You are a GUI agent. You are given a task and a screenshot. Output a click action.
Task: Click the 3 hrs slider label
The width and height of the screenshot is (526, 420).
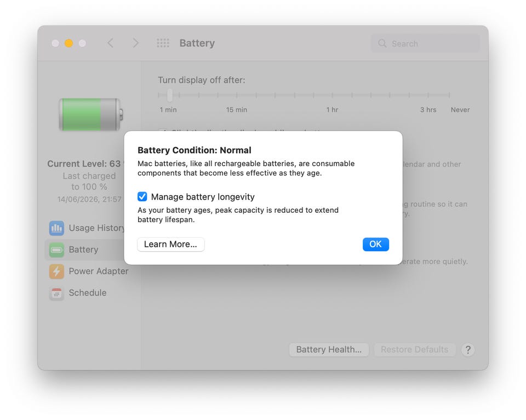[x=428, y=110]
